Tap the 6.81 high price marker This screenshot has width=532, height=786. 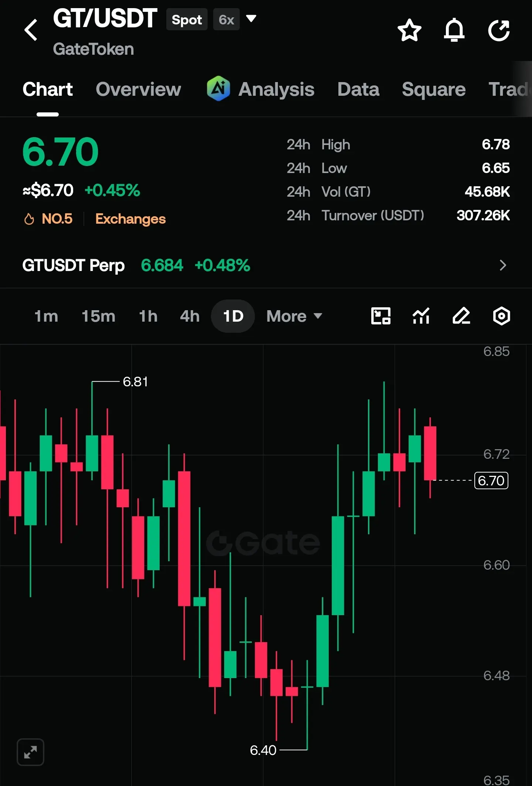(135, 382)
